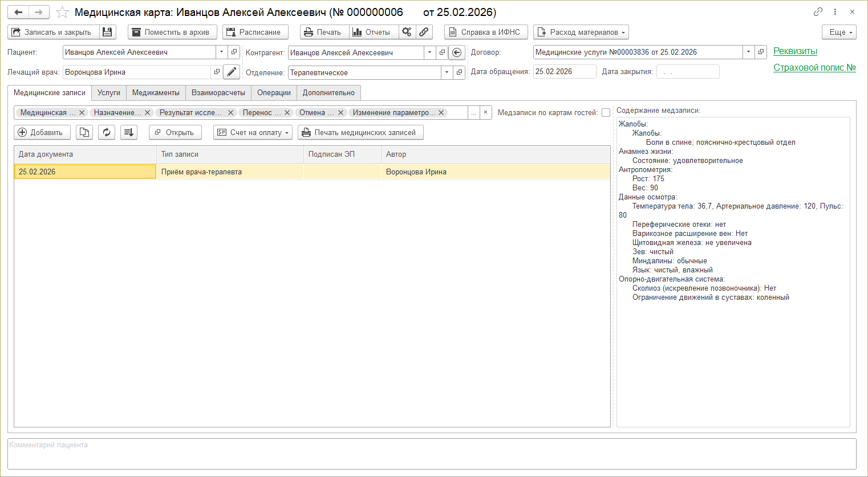Expand the Пациент dropdown list
The width and height of the screenshot is (868, 477).
pyautogui.click(x=222, y=52)
